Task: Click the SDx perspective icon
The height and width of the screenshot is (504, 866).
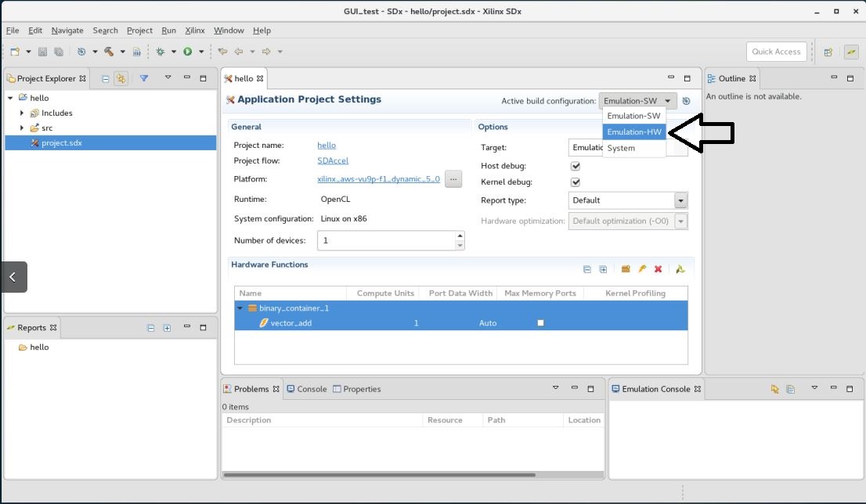Action: pos(851,52)
